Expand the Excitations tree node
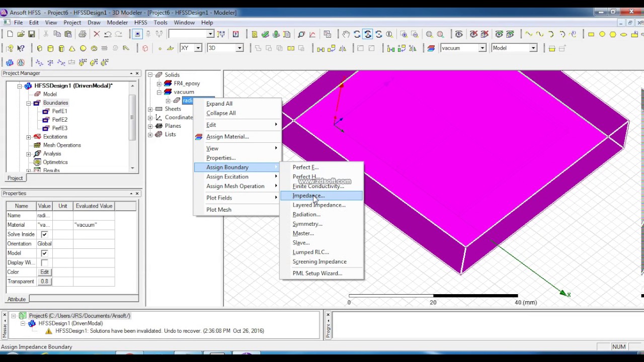Image resolution: width=644 pixels, height=362 pixels. coord(29,137)
